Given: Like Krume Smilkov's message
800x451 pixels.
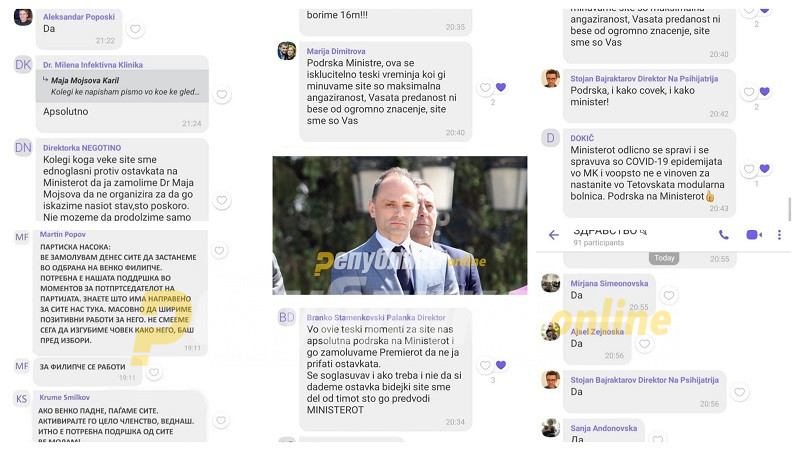Looking at the screenshot, I should pos(221,420).
